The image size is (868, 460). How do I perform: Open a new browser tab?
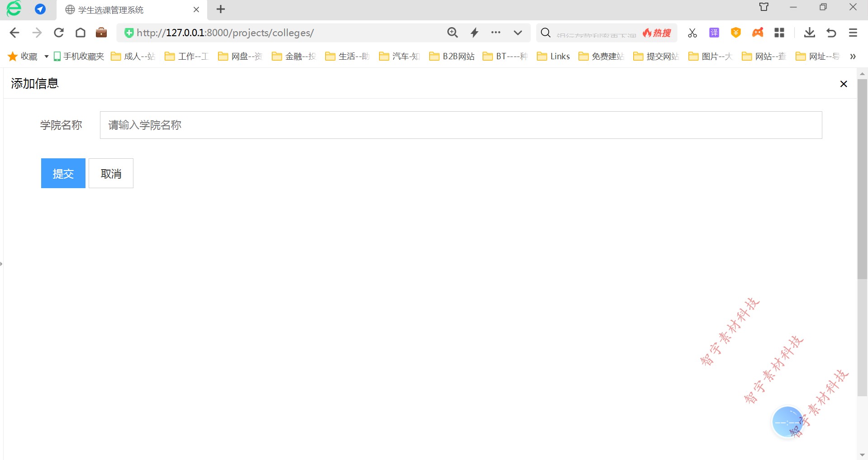pyautogui.click(x=221, y=9)
